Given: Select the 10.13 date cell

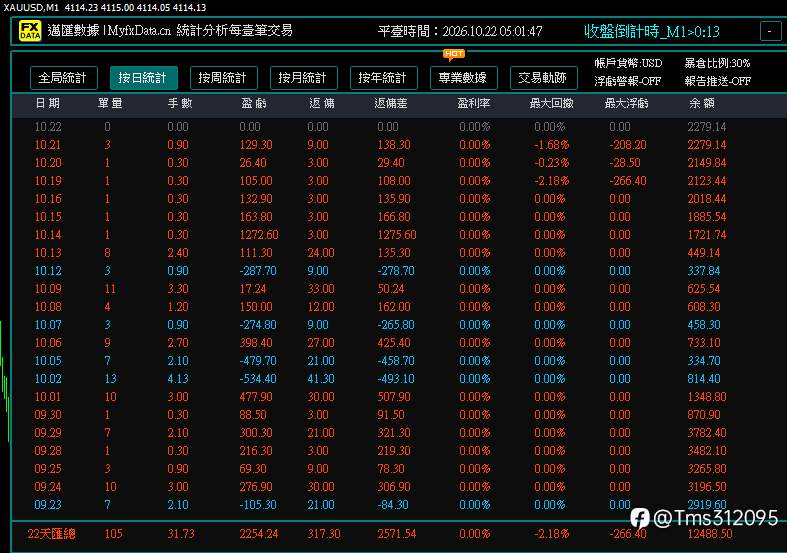Looking at the screenshot, I should 48,253.
